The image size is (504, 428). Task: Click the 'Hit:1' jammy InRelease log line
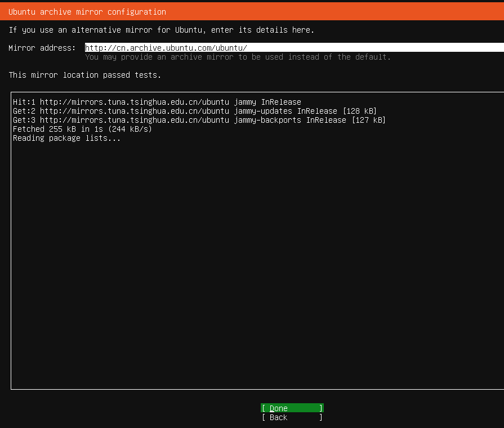157,102
